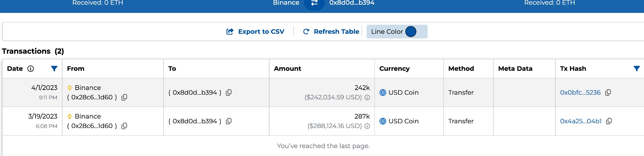Image resolution: width=644 pixels, height=156 pixels.
Task: Show info for $242,034.59 USD amount
Action: [367, 97]
